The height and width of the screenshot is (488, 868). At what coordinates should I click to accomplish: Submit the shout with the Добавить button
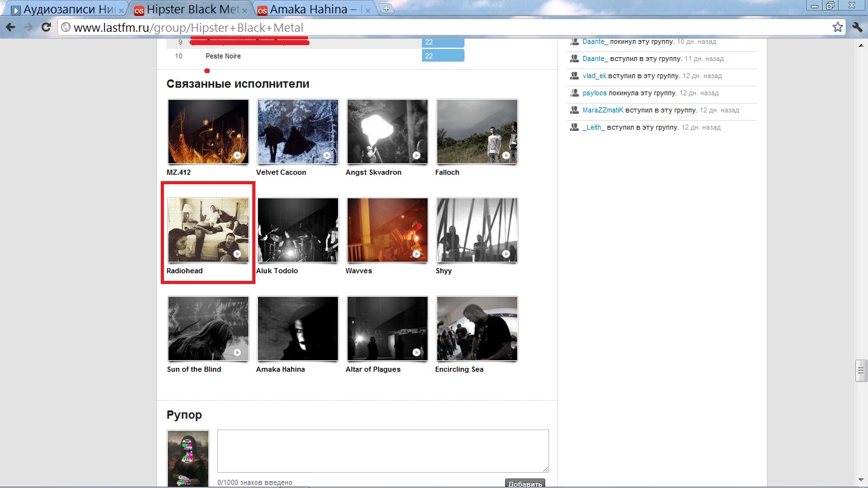coord(525,484)
